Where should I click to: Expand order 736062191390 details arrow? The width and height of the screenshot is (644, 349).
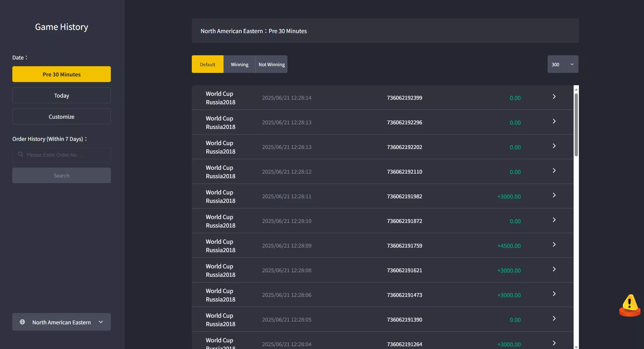coord(554,318)
